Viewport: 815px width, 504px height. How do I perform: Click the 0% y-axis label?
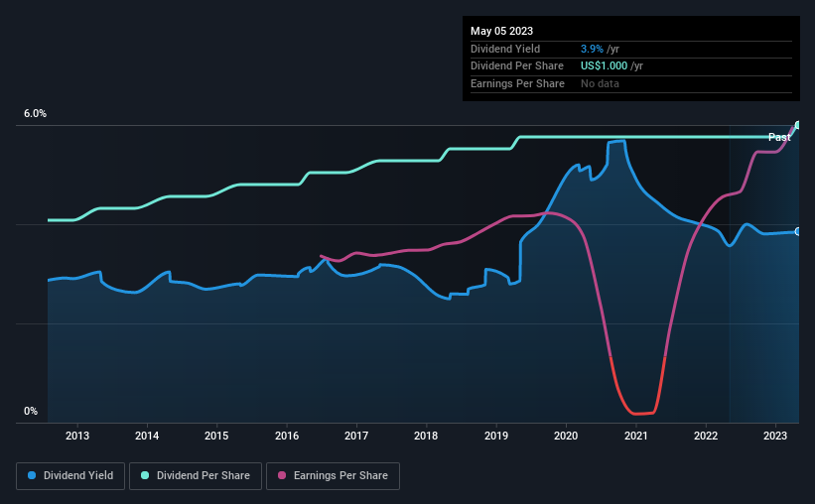point(31,411)
